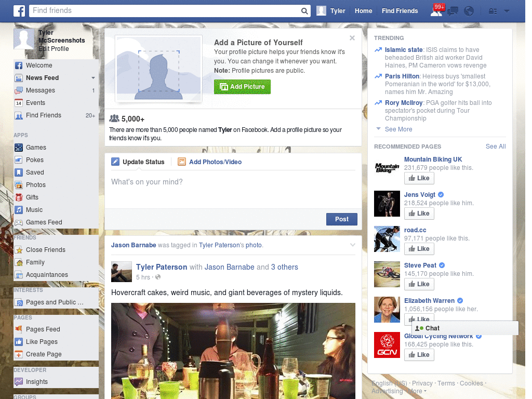Viewport: 532px width, 399px height.
Task: Expand See More trending topics
Action: 398,129
